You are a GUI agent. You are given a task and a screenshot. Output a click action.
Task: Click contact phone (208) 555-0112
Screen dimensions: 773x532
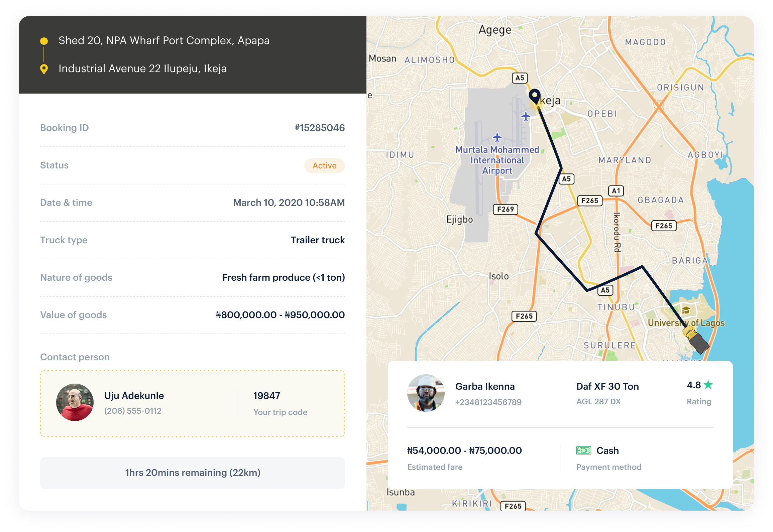coord(133,411)
